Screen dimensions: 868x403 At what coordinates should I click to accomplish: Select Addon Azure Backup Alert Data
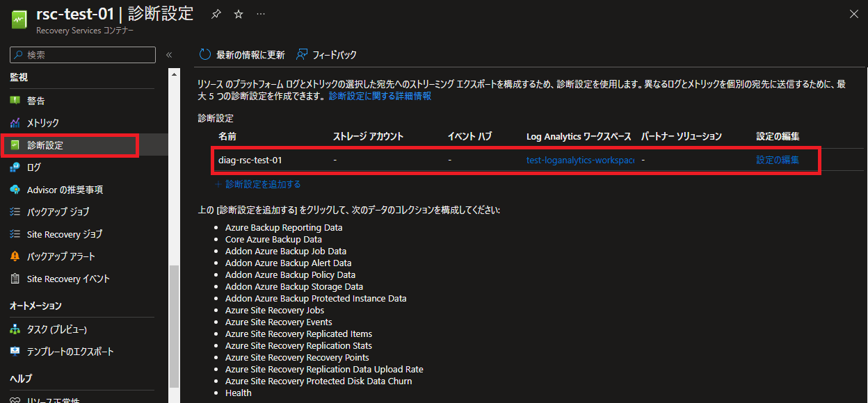(288, 263)
